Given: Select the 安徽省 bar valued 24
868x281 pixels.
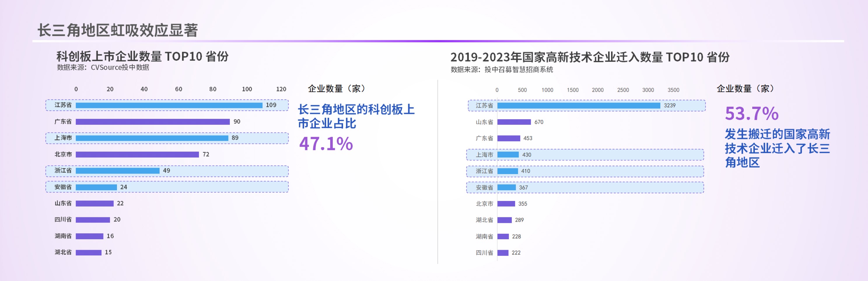Looking at the screenshot, I should 96,187.
